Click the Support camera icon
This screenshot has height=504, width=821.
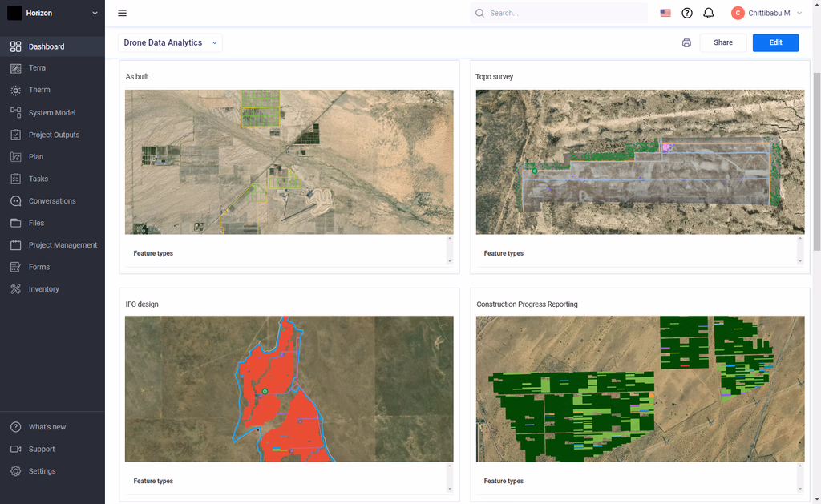coord(16,449)
